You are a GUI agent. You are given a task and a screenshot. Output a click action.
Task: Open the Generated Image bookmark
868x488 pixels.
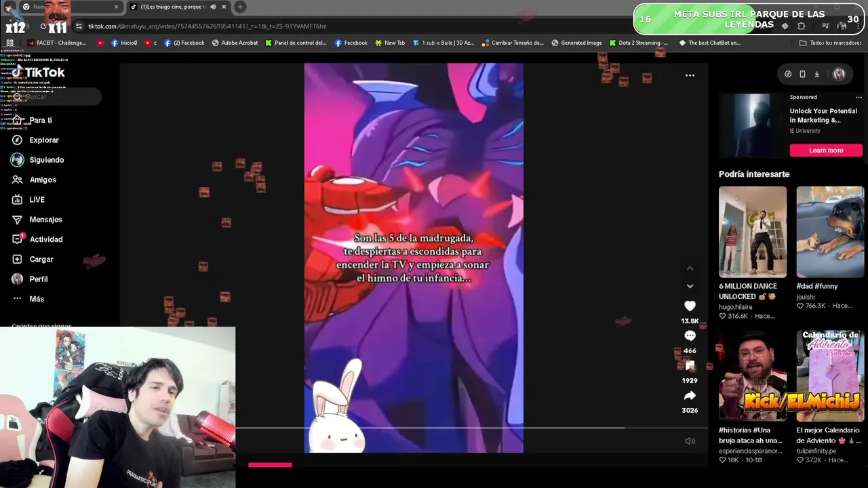(576, 43)
